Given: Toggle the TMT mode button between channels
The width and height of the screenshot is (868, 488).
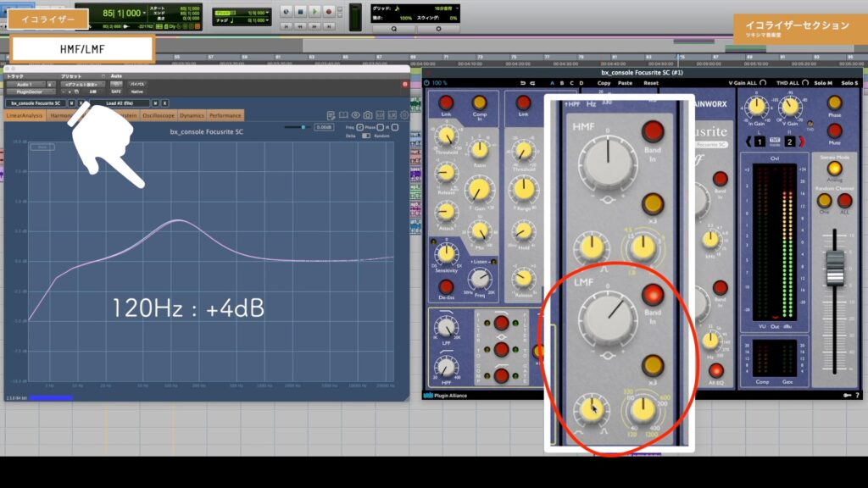Looking at the screenshot, I should pyautogui.click(x=775, y=141).
